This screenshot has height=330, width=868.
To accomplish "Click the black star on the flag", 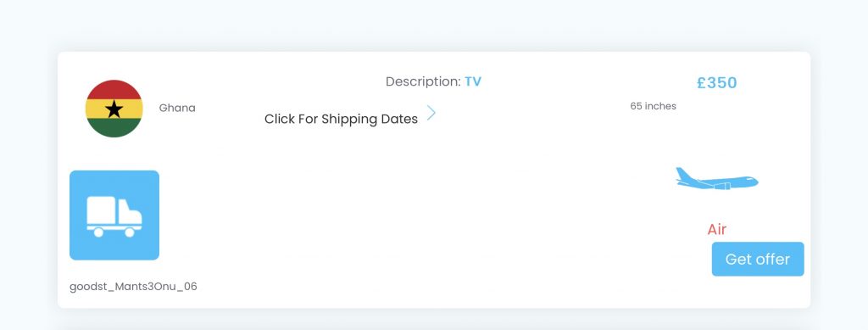I will click(114, 109).
